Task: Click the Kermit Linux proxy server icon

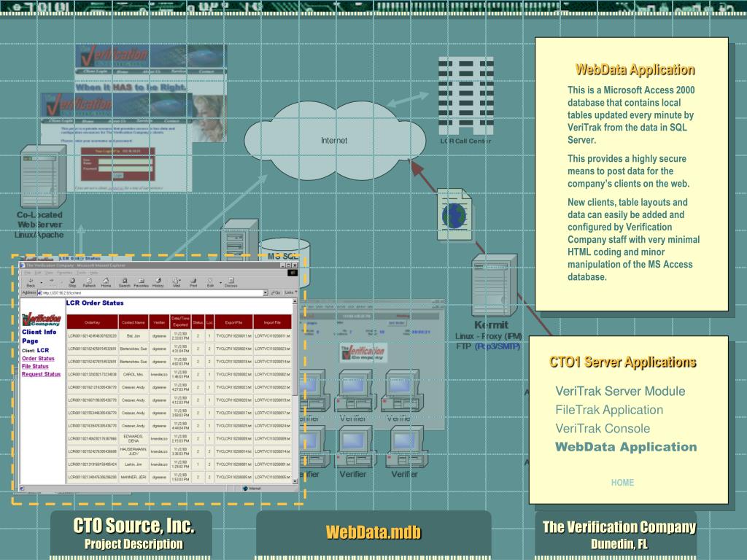Action: click(x=494, y=286)
